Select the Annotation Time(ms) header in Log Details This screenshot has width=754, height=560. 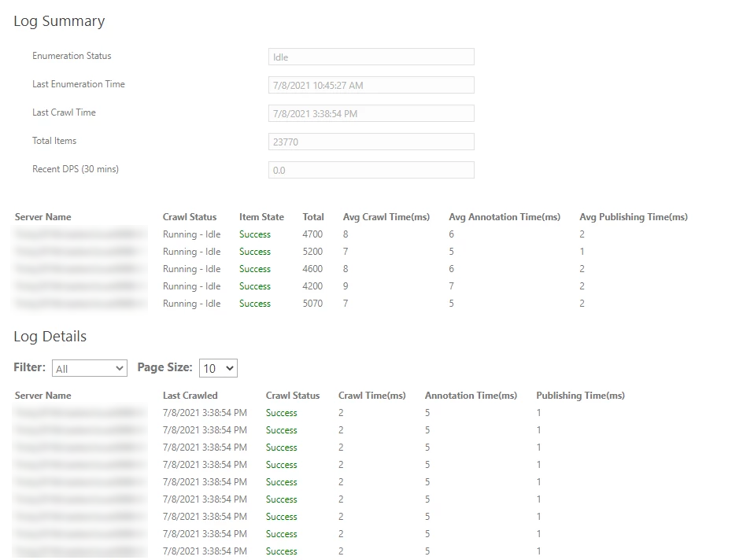tap(471, 396)
